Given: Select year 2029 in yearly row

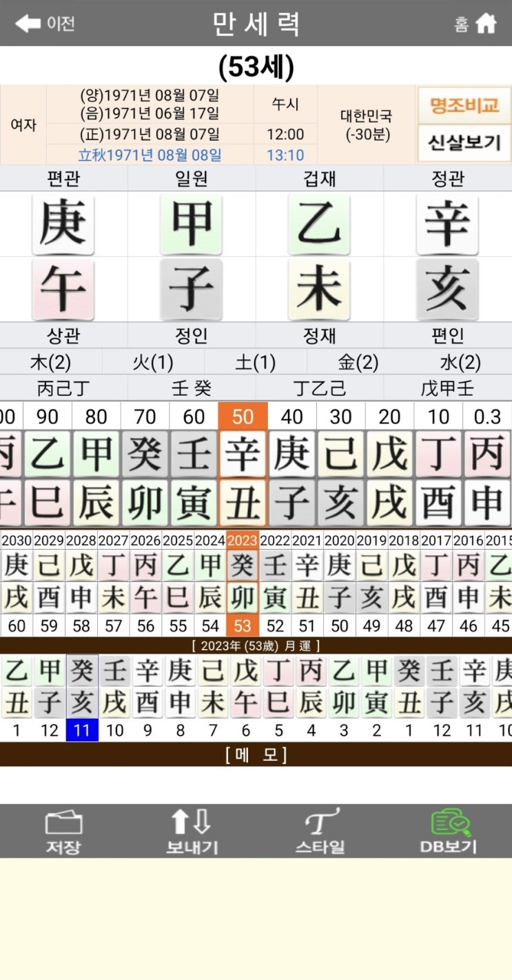Looking at the screenshot, I should [48, 583].
